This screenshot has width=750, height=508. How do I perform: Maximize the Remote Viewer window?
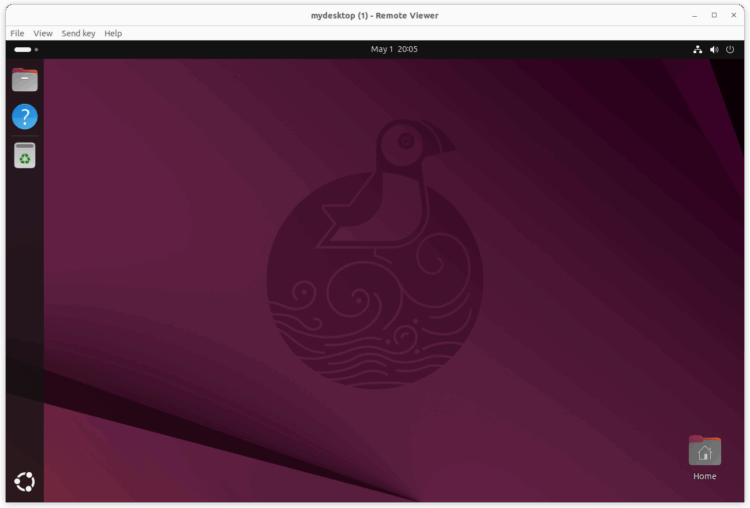(714, 15)
